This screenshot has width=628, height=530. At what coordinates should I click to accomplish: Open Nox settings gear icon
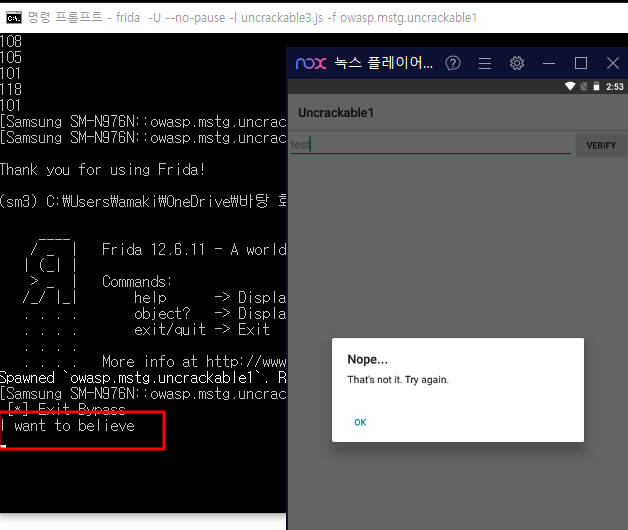[x=517, y=63]
